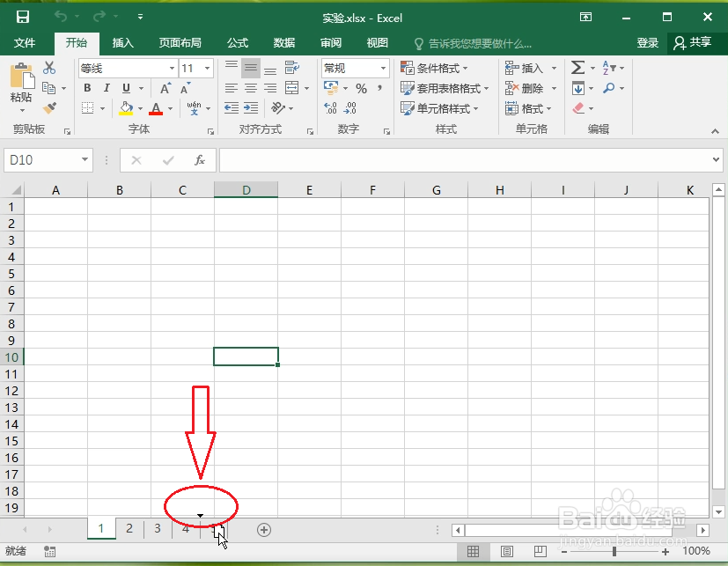
Task: Click the AutoSum sigma icon
Action: click(x=577, y=67)
